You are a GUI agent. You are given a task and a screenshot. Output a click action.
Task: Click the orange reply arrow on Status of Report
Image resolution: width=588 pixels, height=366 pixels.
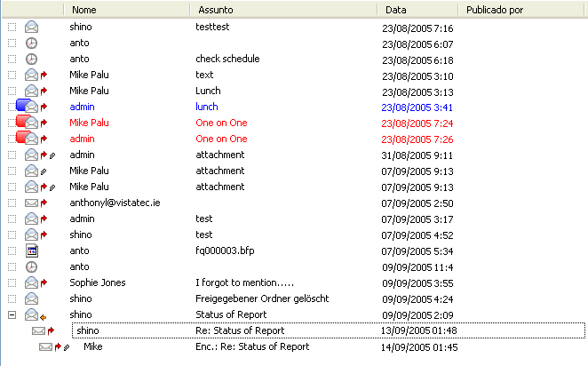(x=44, y=315)
